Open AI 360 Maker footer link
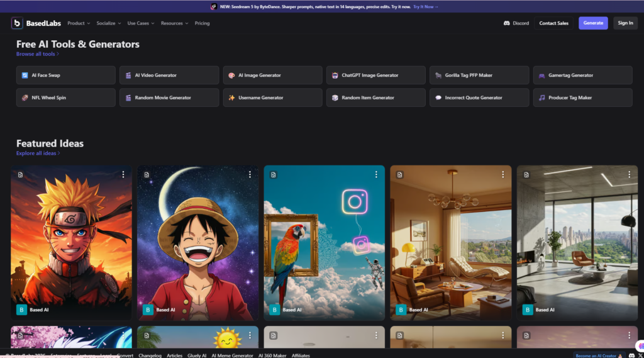This screenshot has width=644, height=358. 272,355
